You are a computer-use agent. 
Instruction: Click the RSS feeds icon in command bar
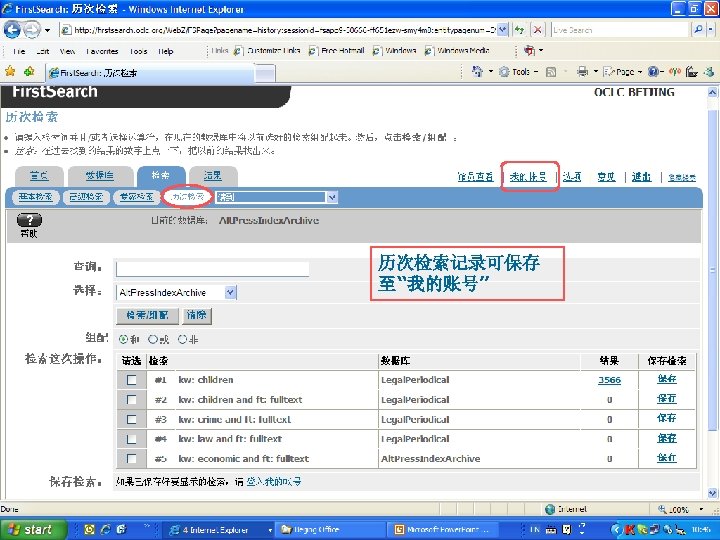[551, 72]
